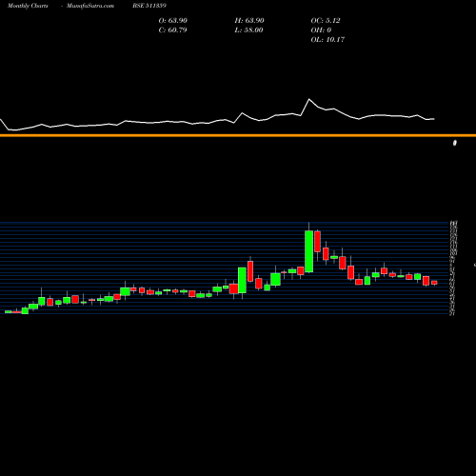Click the 'OH: 0' value
Viewport: 476px width, 476px height.
click(321, 30)
